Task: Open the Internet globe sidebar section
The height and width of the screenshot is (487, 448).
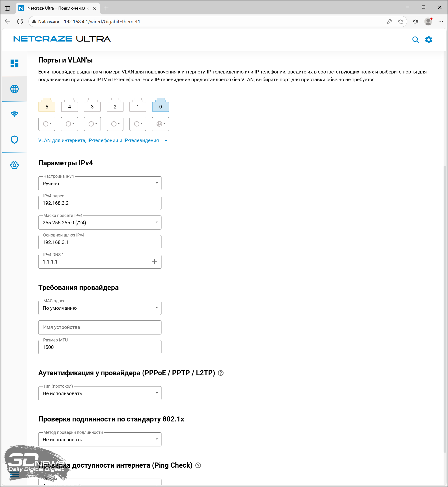Action: [14, 89]
